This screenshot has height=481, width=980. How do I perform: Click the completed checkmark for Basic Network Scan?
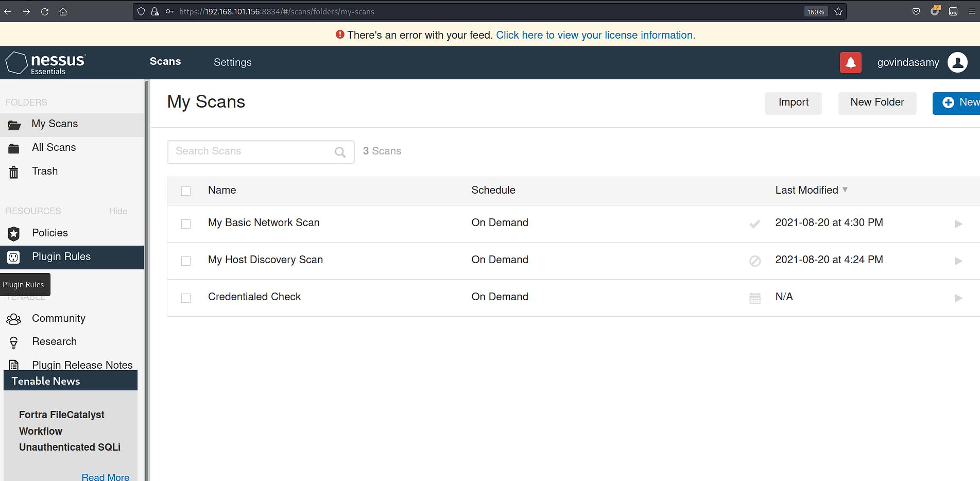tap(754, 224)
